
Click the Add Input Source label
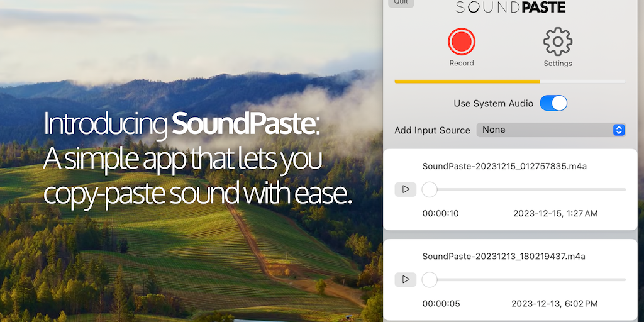[433, 130]
